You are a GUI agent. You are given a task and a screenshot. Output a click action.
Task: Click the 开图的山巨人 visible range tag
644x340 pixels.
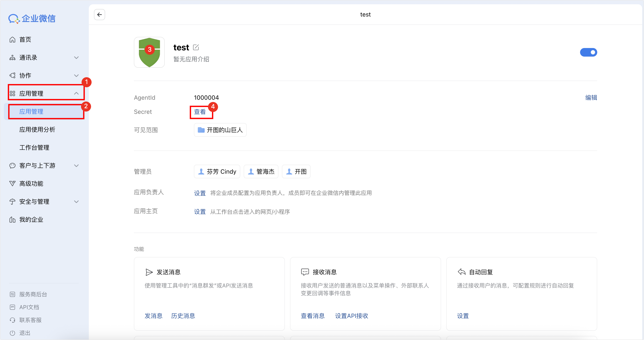tap(220, 130)
